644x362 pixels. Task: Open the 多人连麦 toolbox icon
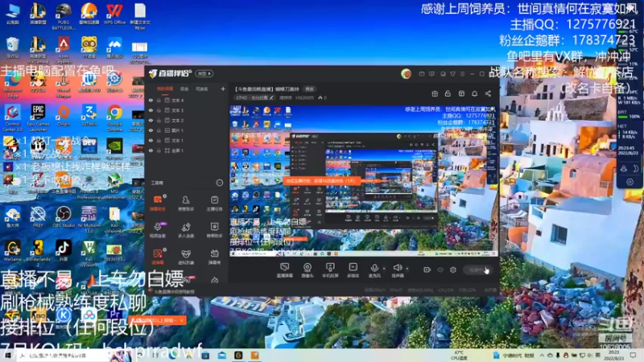[186, 230]
